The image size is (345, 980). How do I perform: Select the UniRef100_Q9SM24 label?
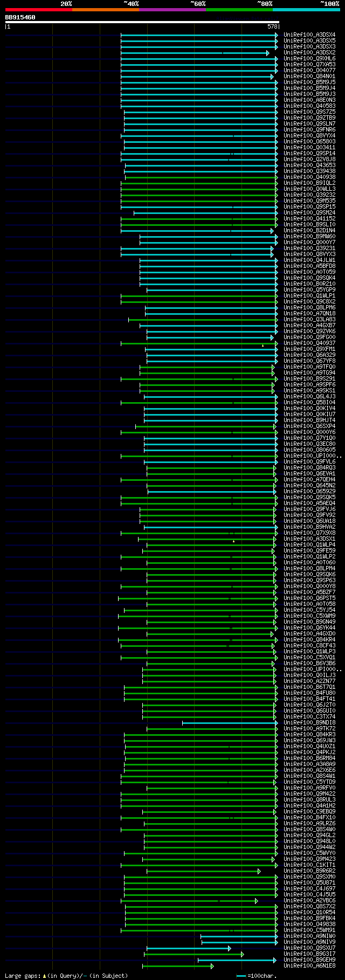309,213
